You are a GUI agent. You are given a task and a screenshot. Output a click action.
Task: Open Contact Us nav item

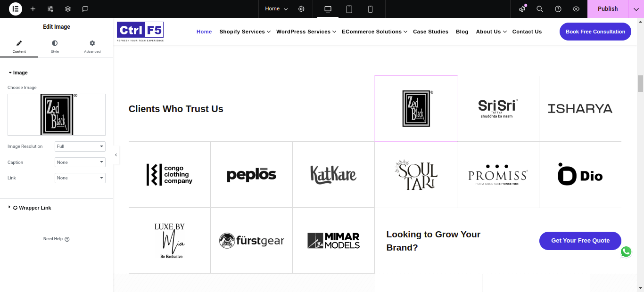527,32
